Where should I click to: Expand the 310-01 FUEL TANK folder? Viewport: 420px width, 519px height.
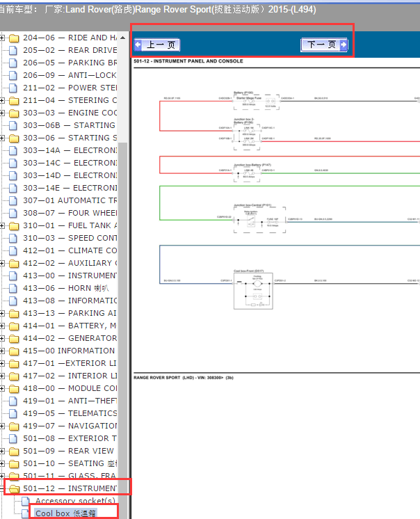point(2,225)
